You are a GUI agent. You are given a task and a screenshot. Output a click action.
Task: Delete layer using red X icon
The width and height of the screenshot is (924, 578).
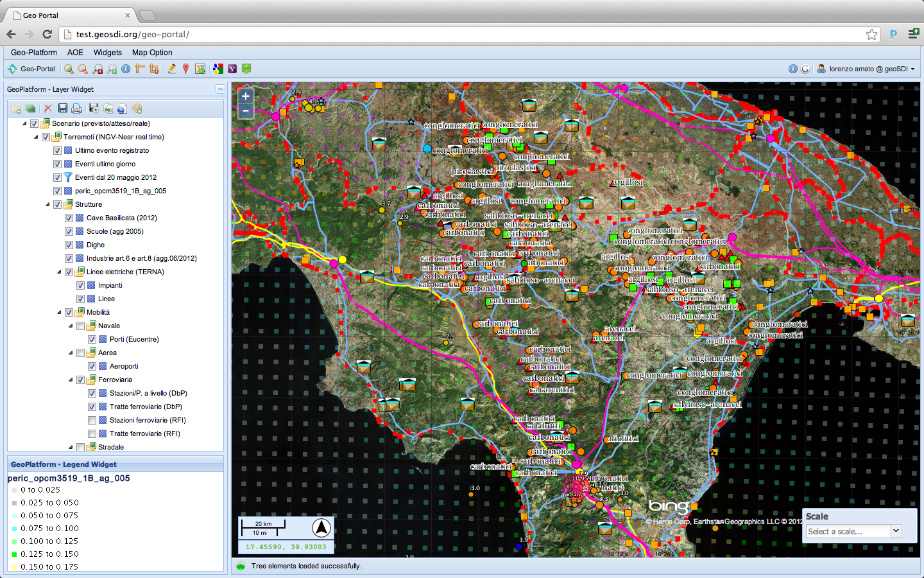(47, 109)
